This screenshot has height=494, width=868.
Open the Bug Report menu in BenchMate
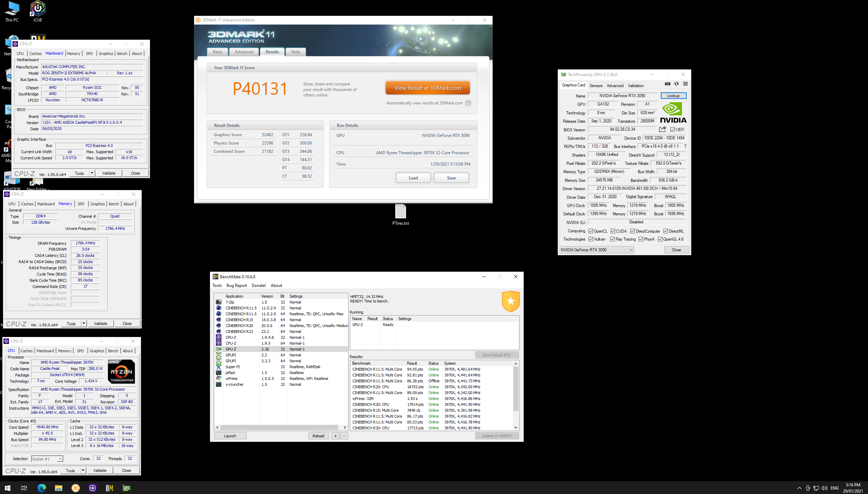click(237, 286)
